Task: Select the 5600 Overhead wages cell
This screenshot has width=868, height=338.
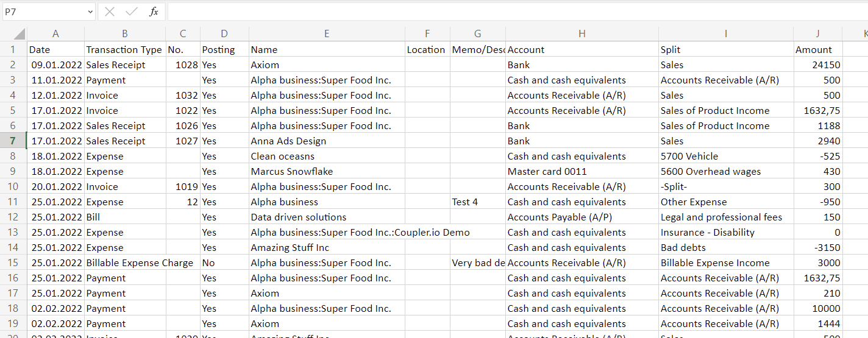Action: 726,171
